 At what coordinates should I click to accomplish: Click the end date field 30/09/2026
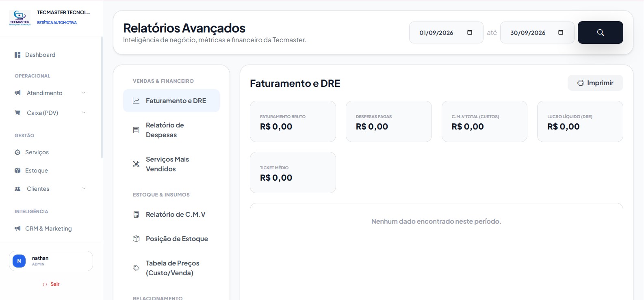coord(537,32)
